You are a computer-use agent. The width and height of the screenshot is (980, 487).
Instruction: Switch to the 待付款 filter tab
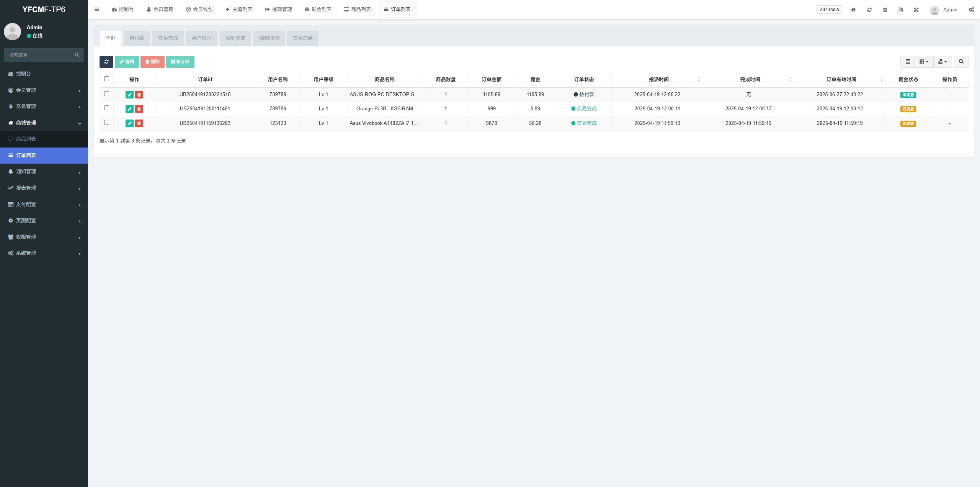coord(137,38)
